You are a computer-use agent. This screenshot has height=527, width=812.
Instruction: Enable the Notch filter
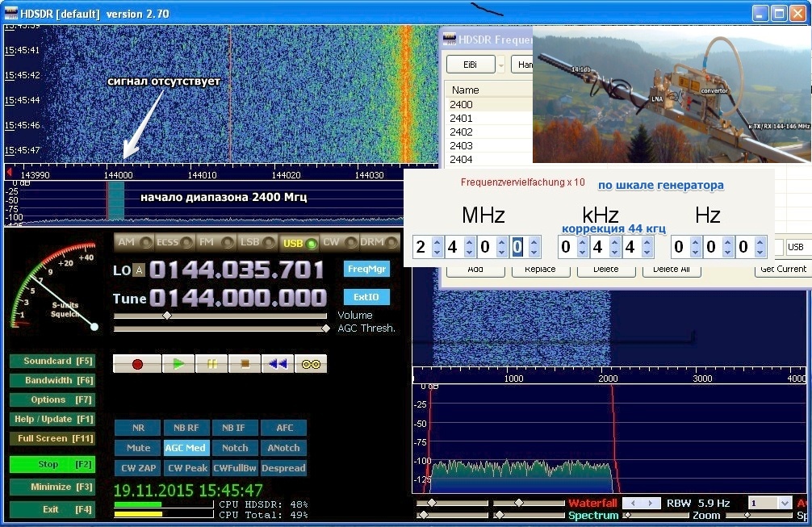[x=235, y=448]
